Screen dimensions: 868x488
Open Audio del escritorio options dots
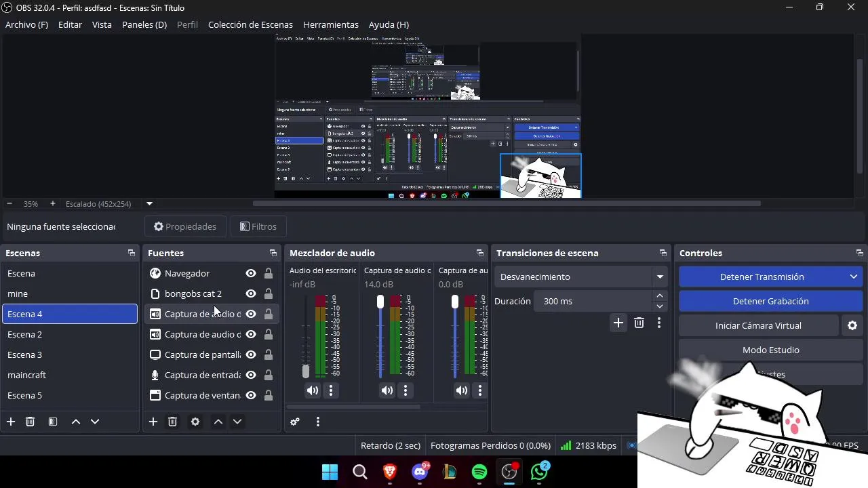click(331, 390)
